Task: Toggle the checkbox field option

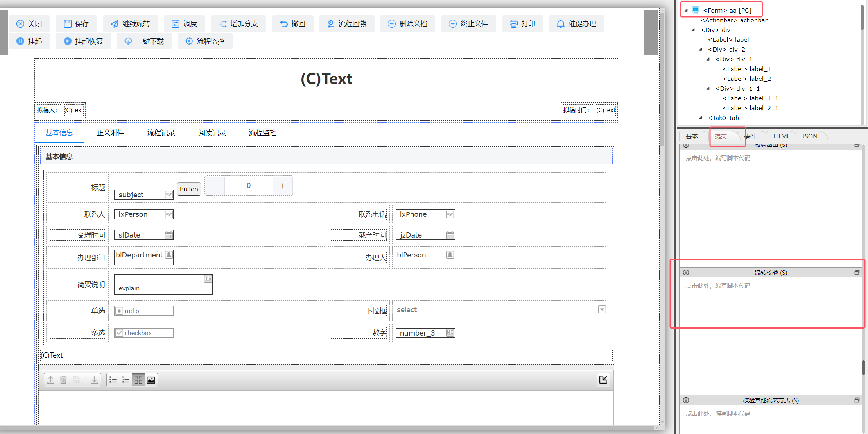Action: [119, 333]
